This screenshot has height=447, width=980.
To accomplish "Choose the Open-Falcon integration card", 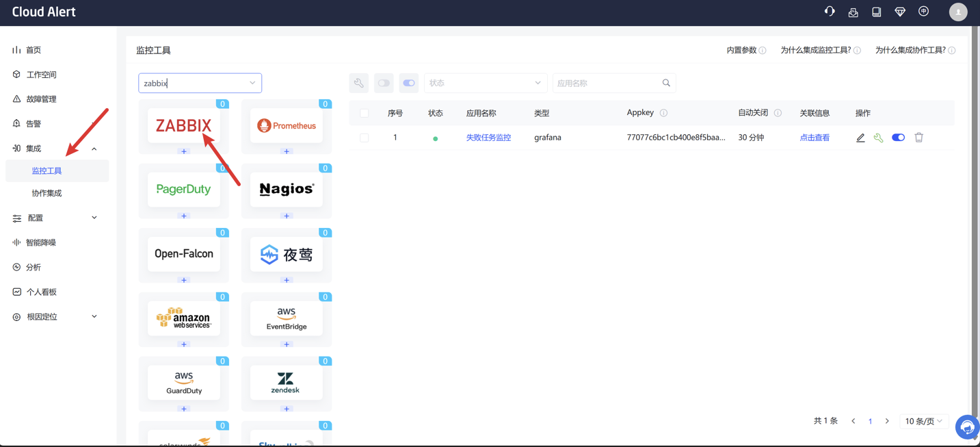I will [x=184, y=253].
